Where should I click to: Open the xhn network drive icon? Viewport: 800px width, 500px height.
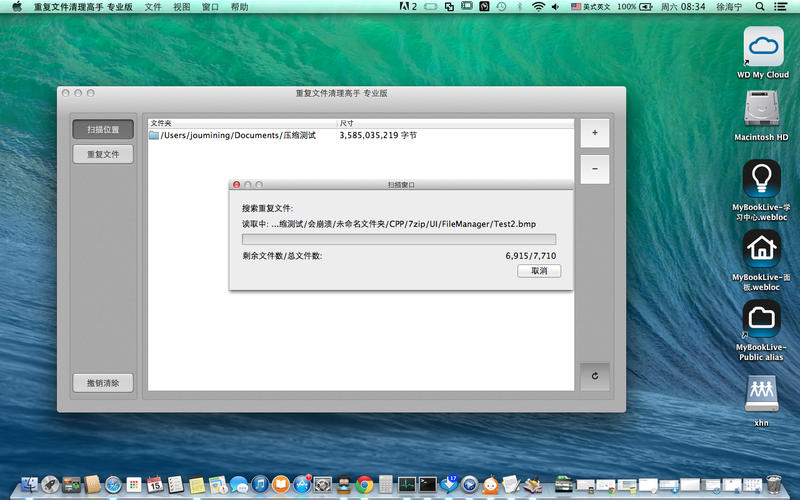click(x=762, y=393)
